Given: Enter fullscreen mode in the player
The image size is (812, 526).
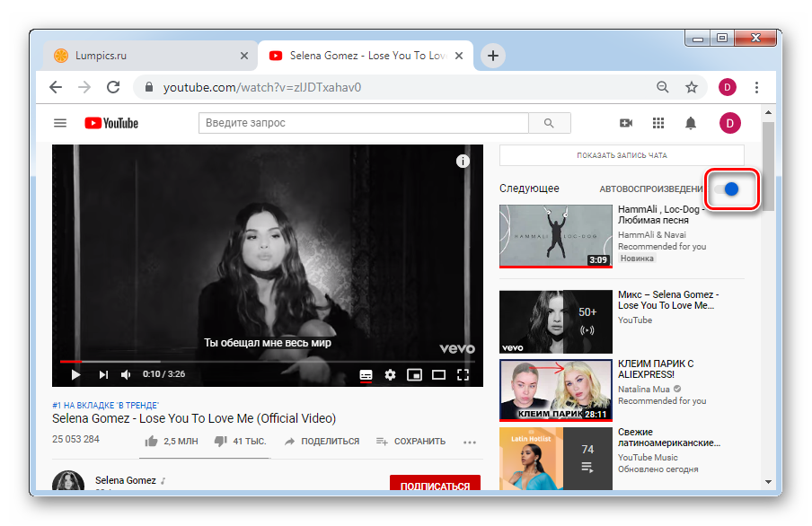Looking at the screenshot, I should tap(463, 374).
